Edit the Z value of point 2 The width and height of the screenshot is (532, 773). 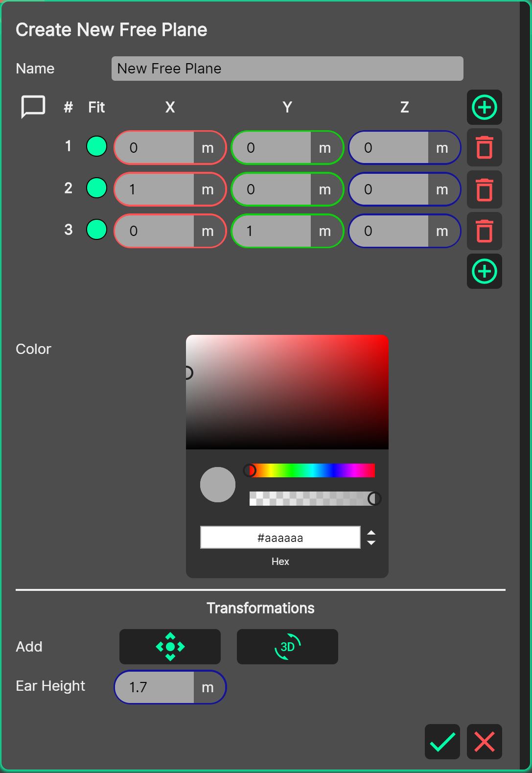[x=389, y=189]
